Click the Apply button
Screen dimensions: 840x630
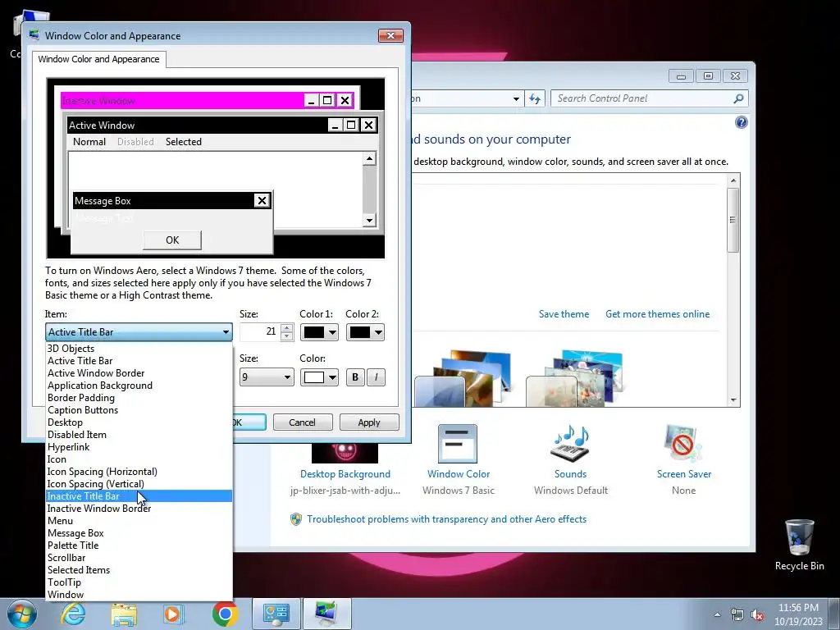coord(369,422)
